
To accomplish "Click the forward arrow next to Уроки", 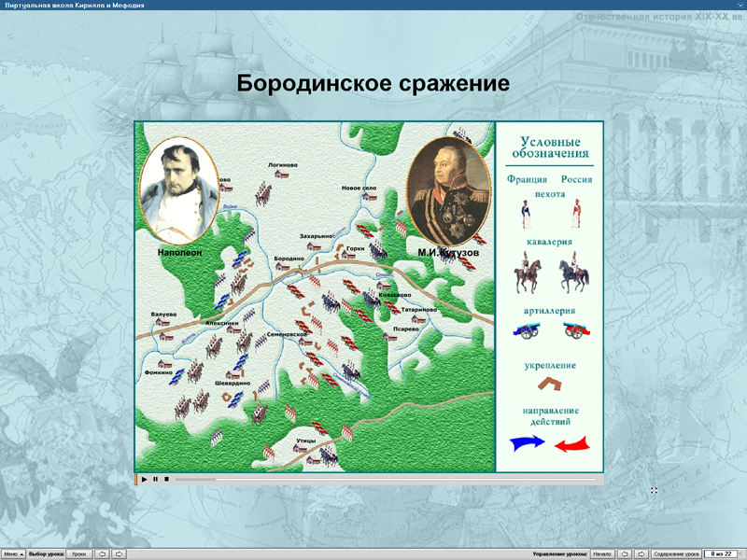I will (119, 553).
